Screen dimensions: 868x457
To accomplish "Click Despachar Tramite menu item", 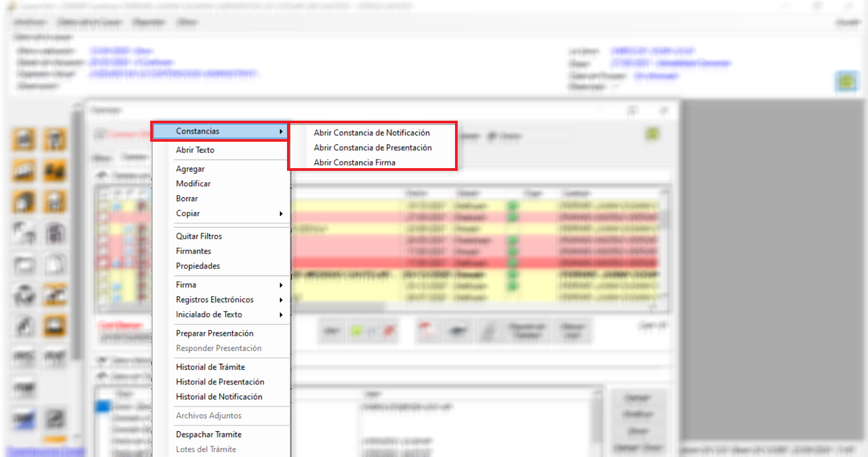I will tap(208, 434).
